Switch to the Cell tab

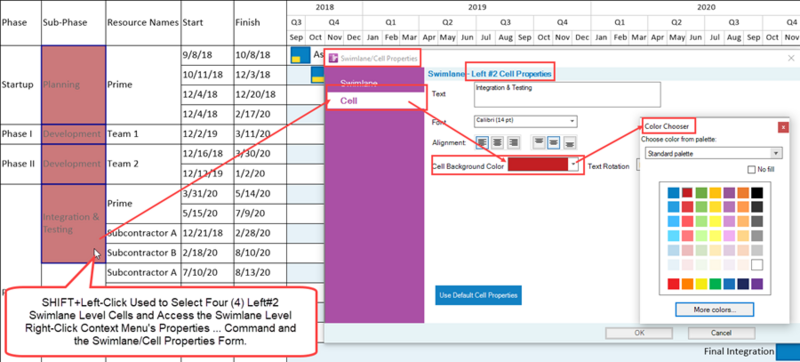coord(375,101)
